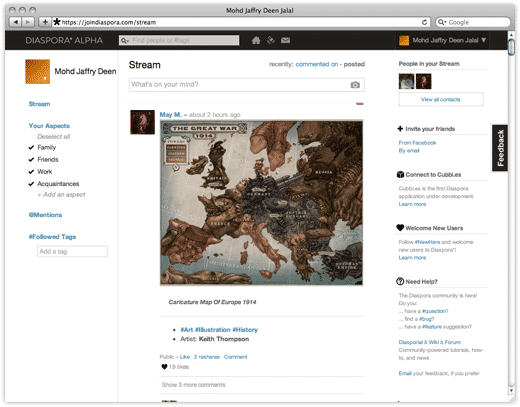
Task: Click own profile avatar in sidebar
Action: click(38, 71)
